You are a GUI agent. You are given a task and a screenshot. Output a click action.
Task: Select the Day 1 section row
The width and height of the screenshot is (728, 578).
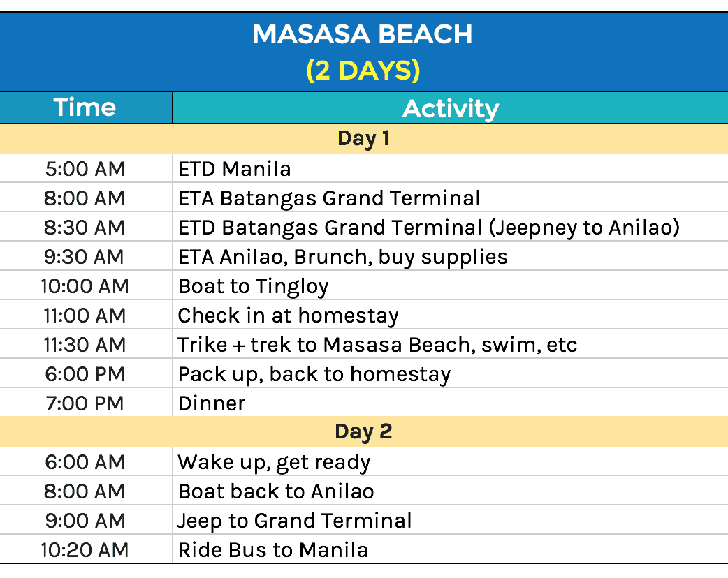pyautogui.click(x=363, y=138)
